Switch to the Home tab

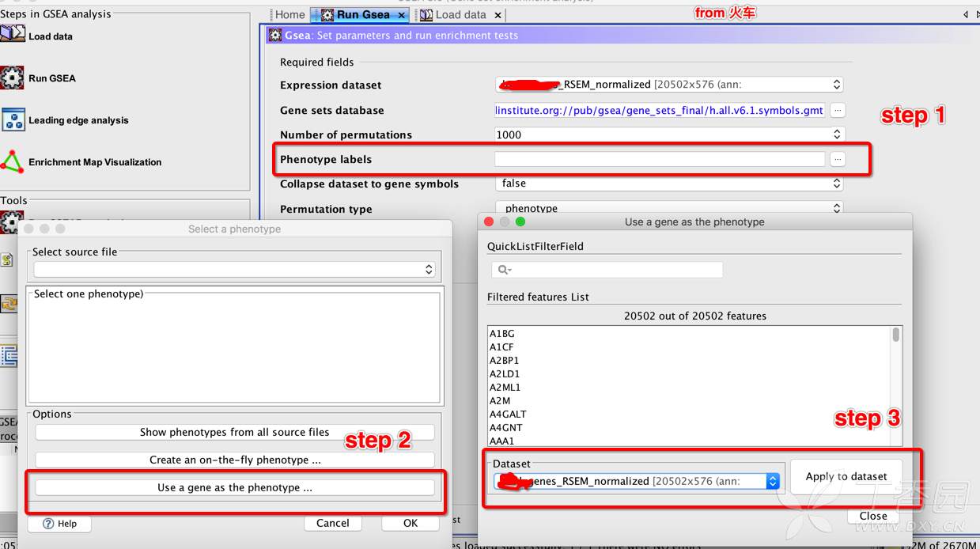point(289,14)
